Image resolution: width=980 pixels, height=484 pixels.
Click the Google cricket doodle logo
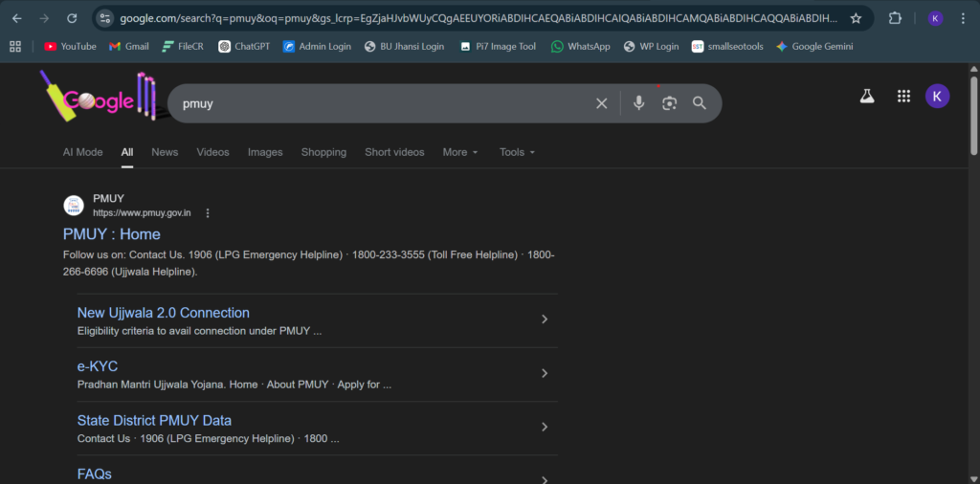click(98, 99)
